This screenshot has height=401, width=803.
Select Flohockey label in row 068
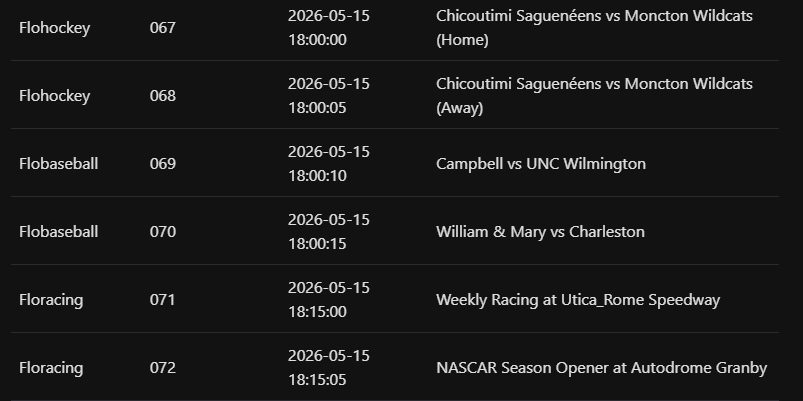point(54,96)
